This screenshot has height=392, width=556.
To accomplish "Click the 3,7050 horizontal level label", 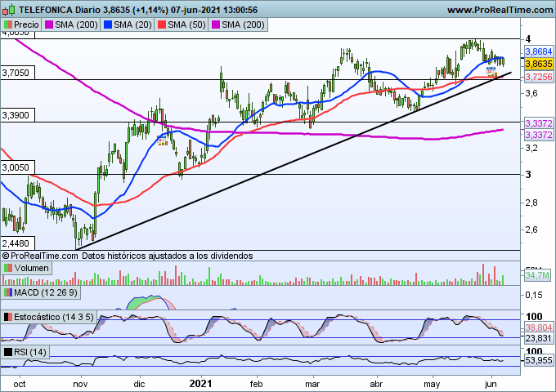I will coord(17,73).
